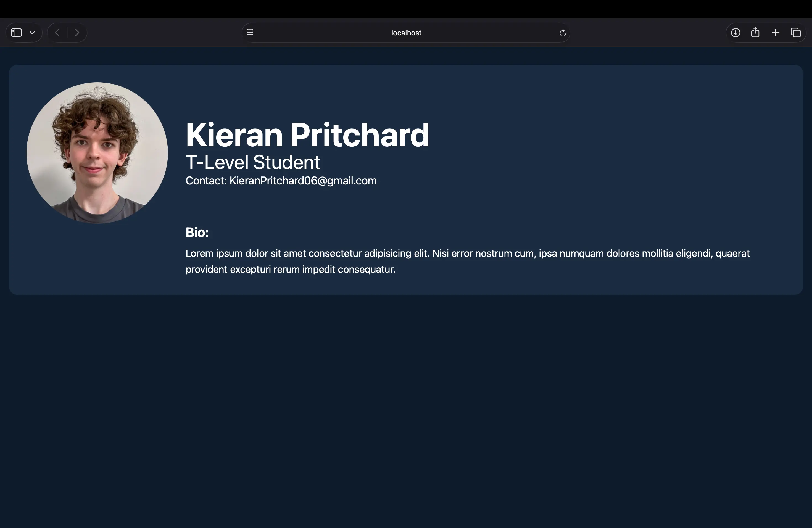Image resolution: width=812 pixels, height=528 pixels.
Task: Expand the sidebar options chevron
Action: click(x=32, y=32)
